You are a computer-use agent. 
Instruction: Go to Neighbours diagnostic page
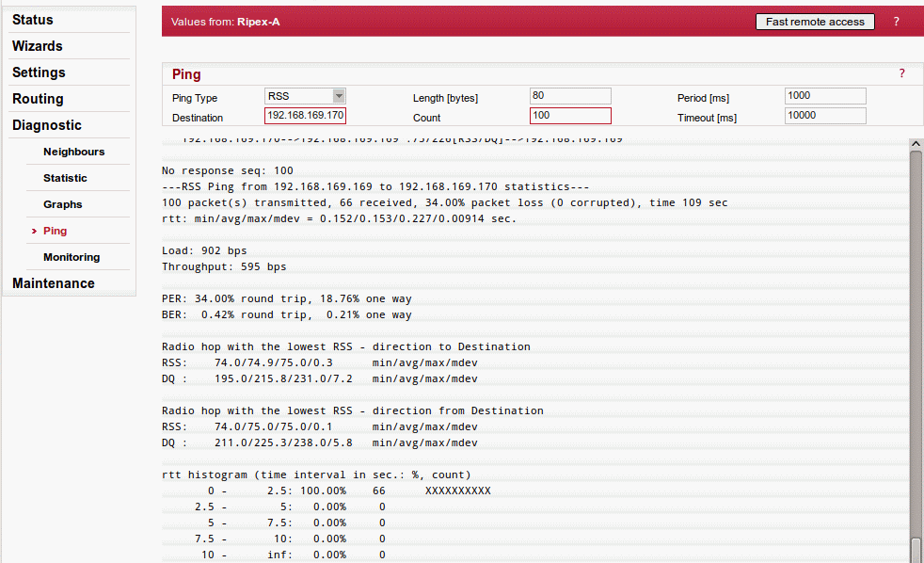(73, 152)
